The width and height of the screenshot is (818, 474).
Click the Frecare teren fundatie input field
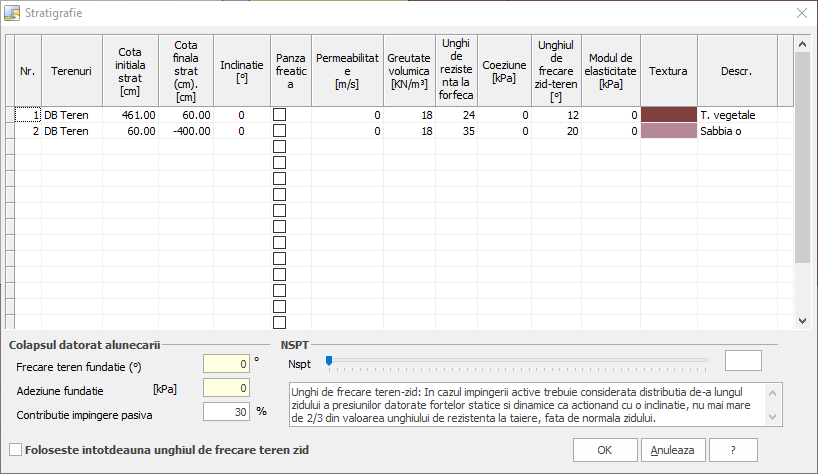[x=226, y=364]
